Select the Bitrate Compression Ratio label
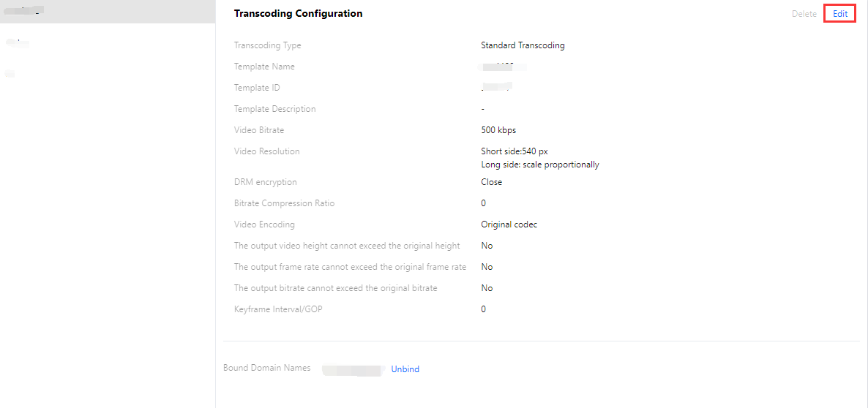Screen dimensions: 868x408 point(284,203)
